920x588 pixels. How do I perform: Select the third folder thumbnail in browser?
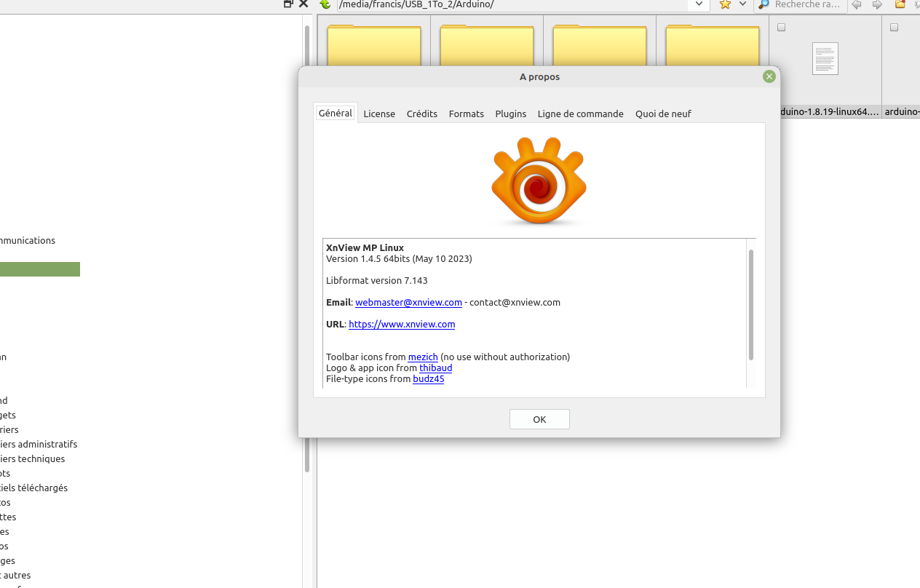(600, 46)
